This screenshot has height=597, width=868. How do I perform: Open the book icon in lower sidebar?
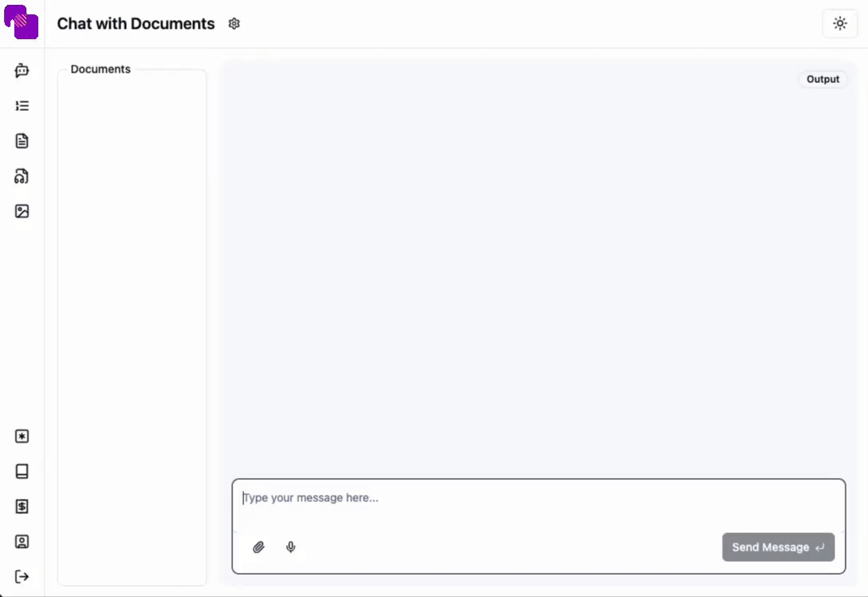point(22,471)
